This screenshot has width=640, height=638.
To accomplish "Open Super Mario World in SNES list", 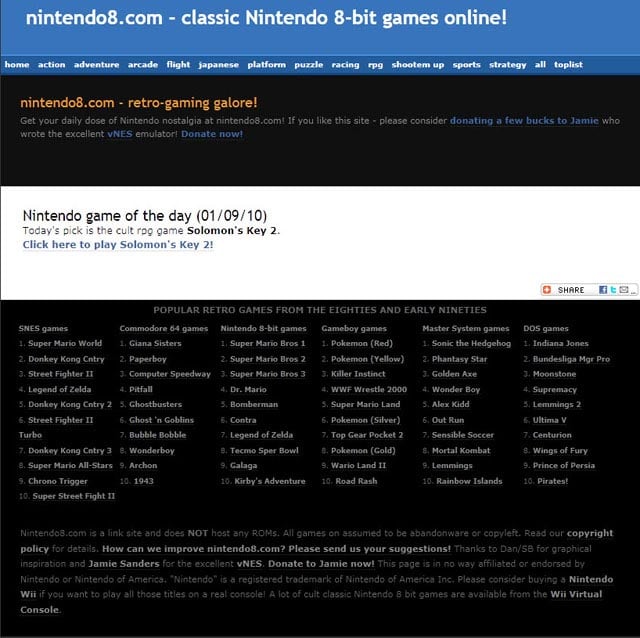I will [65, 343].
